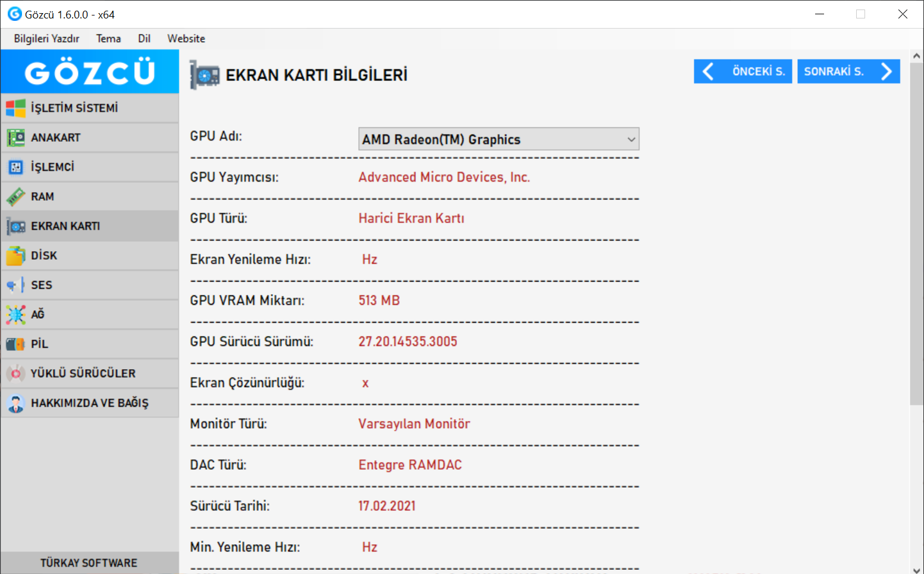Click the Monitör Türü label
This screenshot has height=574, width=924.
(x=228, y=424)
